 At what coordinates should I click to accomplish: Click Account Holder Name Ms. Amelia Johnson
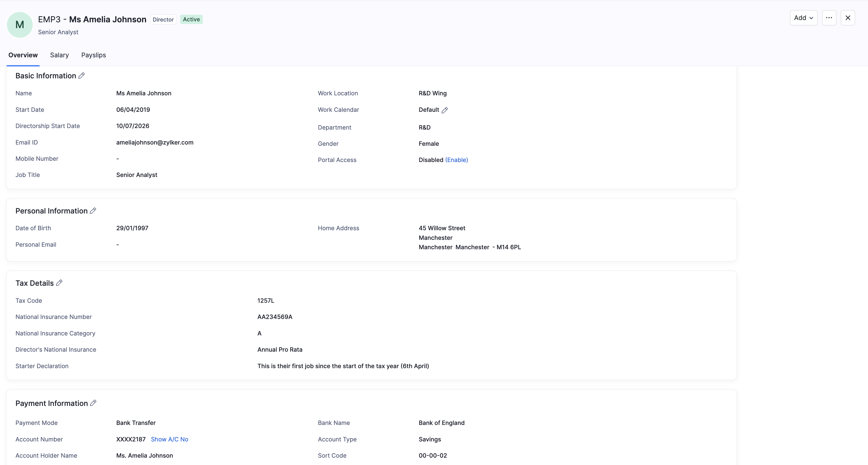(x=145, y=456)
